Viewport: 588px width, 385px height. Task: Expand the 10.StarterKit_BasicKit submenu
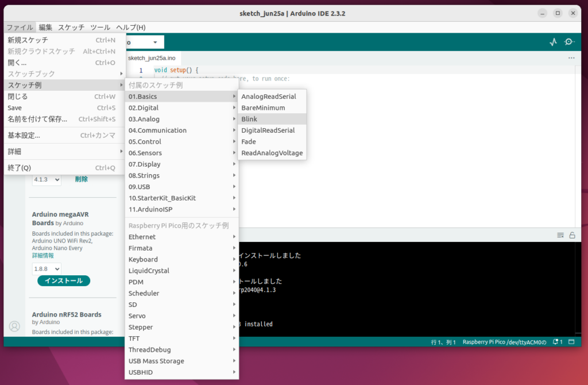(182, 198)
